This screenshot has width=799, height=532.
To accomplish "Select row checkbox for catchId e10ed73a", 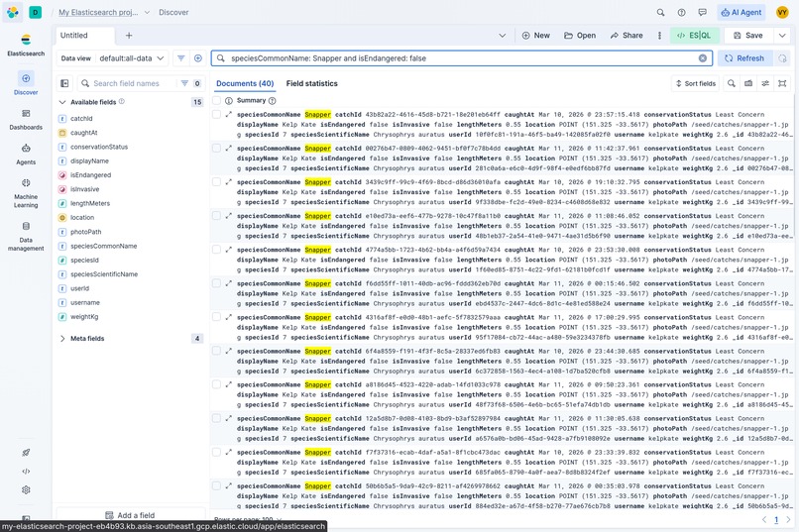I will (216, 216).
